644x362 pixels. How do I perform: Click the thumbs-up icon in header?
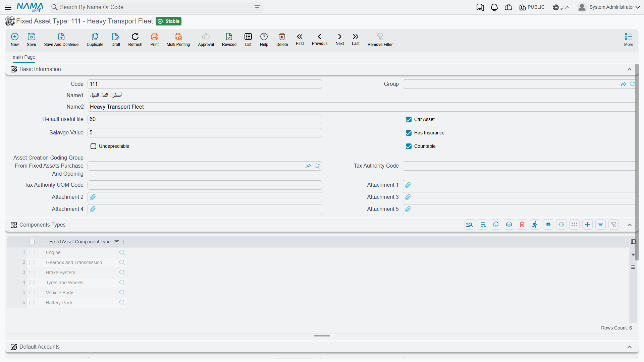[508, 7]
